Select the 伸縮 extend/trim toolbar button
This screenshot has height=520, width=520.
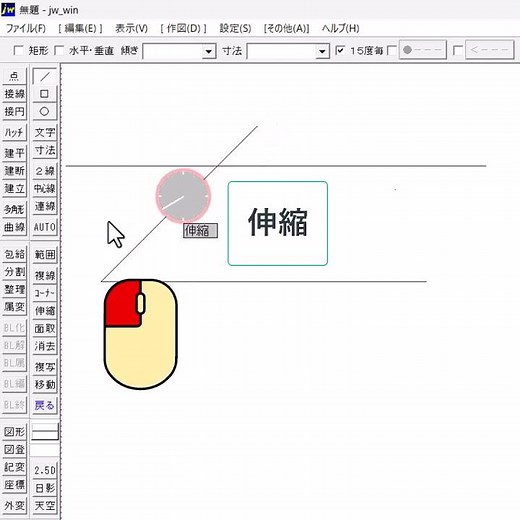45,311
